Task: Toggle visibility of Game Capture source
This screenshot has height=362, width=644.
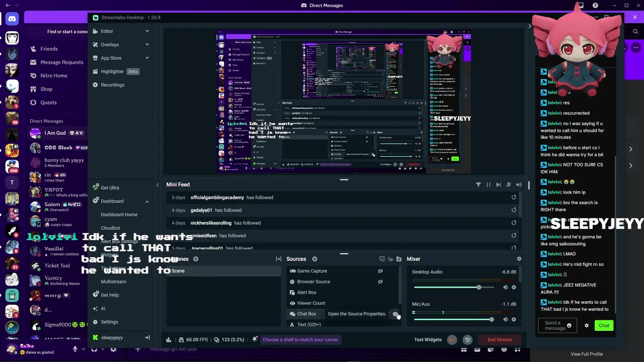Action: (x=380, y=271)
